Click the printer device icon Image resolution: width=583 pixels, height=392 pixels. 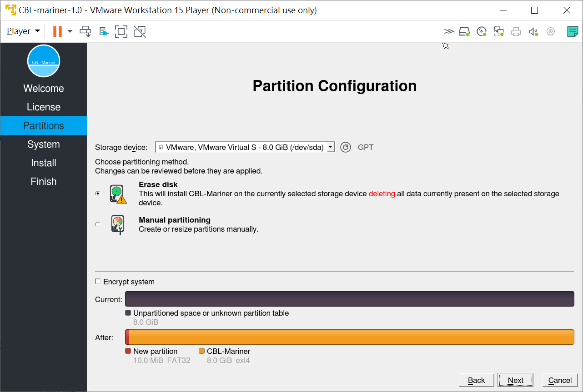pos(516,31)
